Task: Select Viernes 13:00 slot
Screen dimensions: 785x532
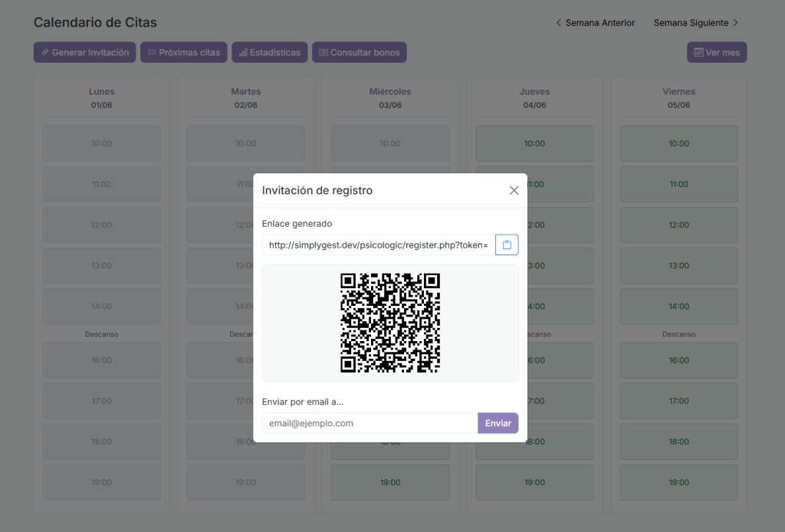Action: 679,265
